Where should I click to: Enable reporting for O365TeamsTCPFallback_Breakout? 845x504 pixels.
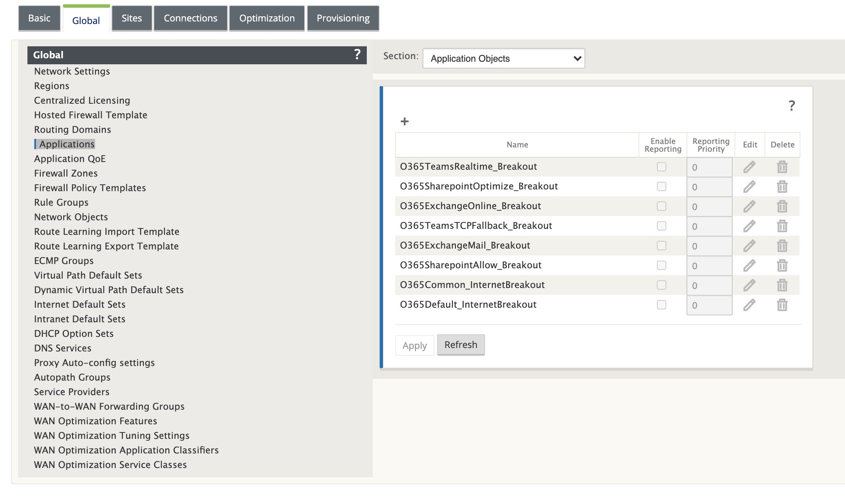pyautogui.click(x=662, y=226)
